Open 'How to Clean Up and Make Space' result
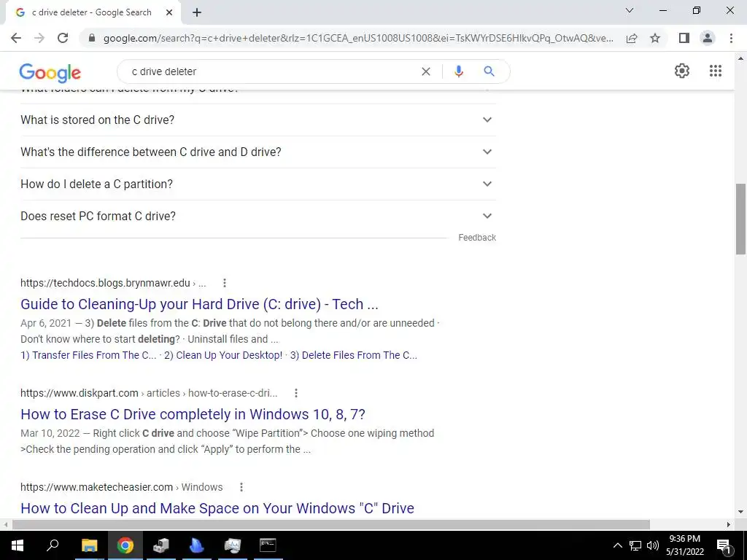The width and height of the screenshot is (747, 560). click(x=217, y=508)
